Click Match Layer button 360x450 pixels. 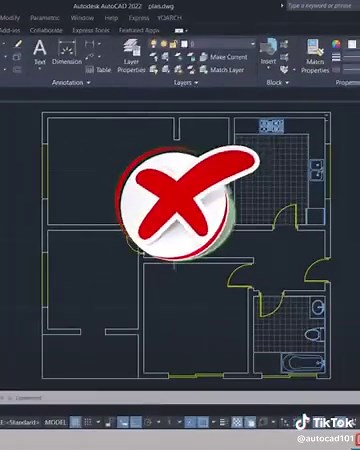tap(222, 70)
